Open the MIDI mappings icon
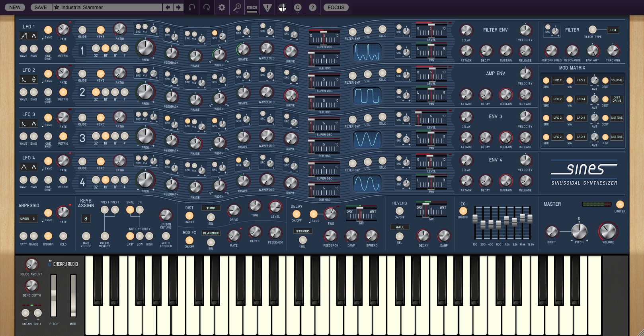This screenshot has height=336, width=644. click(x=252, y=7)
